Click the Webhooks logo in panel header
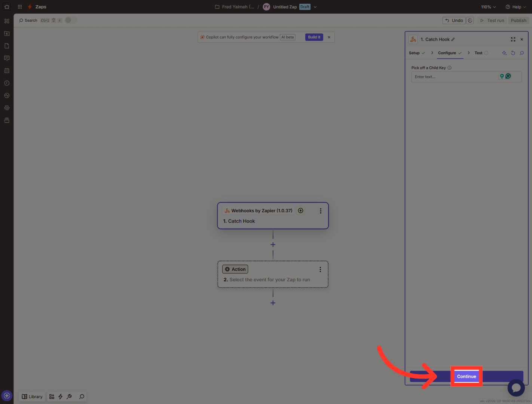 [413, 39]
